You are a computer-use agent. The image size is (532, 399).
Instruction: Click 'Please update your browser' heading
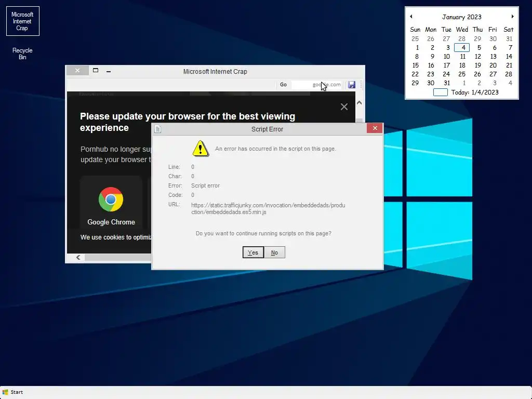pos(187,122)
